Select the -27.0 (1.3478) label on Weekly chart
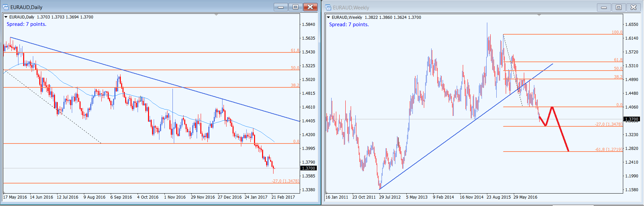The image size is (644, 206). tap(609, 124)
